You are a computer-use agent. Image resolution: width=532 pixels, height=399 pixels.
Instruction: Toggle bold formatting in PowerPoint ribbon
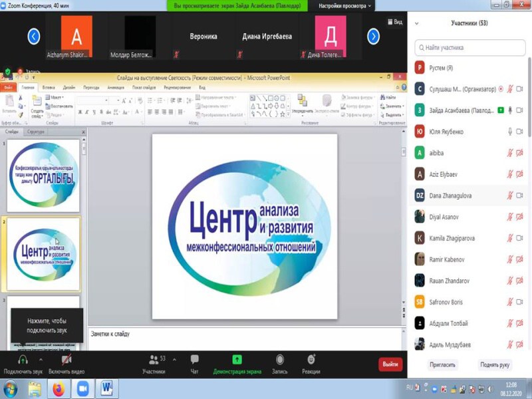click(80, 112)
